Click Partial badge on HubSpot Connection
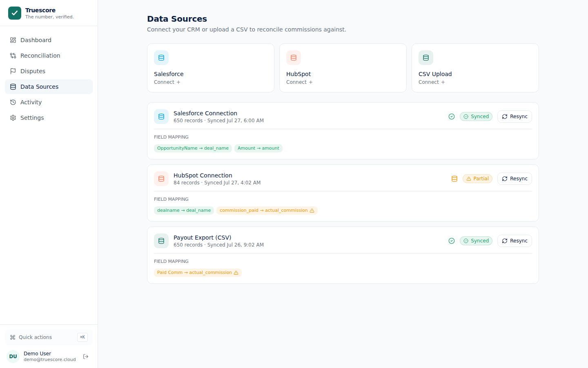Image resolution: width=588 pixels, height=368 pixels. (477, 179)
